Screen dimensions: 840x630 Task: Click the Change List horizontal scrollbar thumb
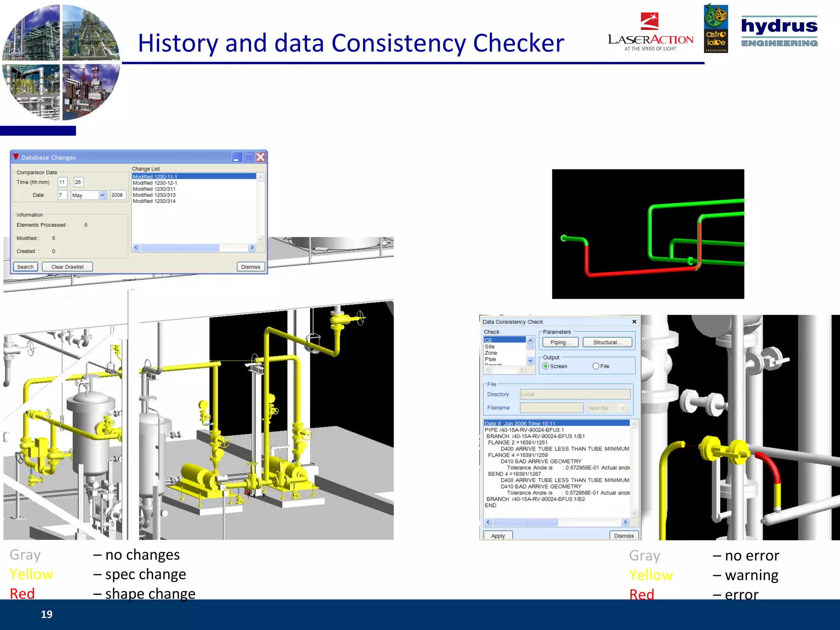180,248
